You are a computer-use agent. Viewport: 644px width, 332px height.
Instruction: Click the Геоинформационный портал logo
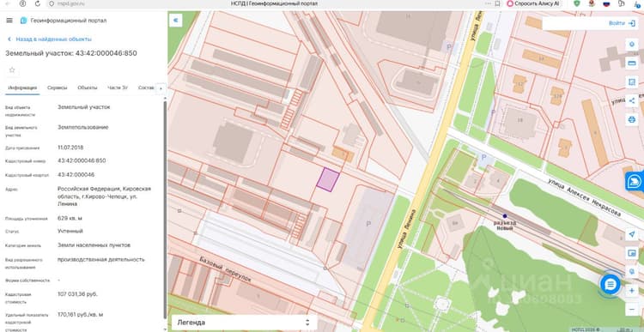click(x=23, y=20)
